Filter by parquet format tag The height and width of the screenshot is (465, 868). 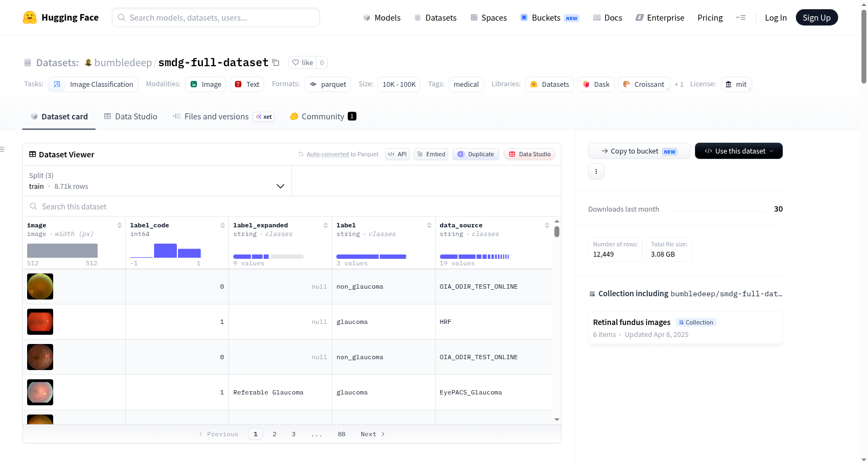click(328, 84)
